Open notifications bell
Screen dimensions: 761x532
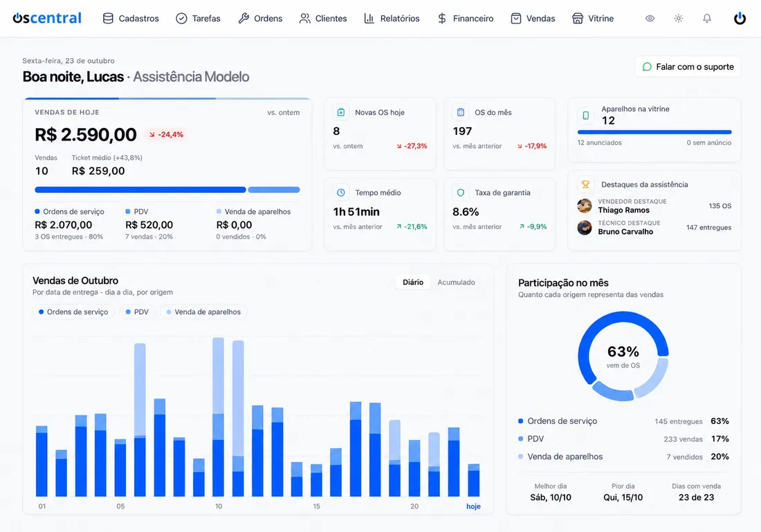(707, 19)
